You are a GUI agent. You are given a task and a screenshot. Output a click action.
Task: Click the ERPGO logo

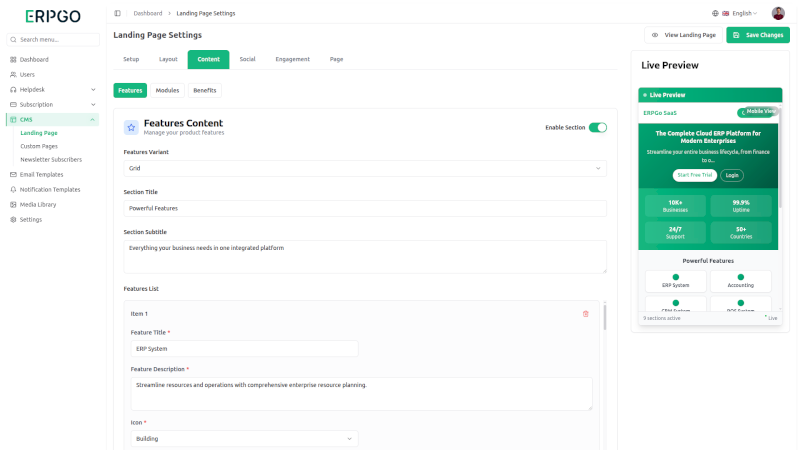point(53,16)
